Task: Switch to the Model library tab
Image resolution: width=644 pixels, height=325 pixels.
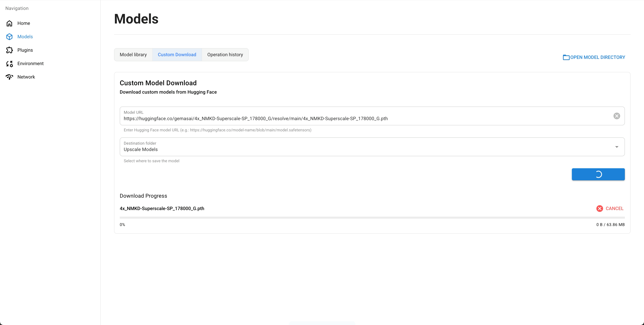Action: pyautogui.click(x=133, y=55)
